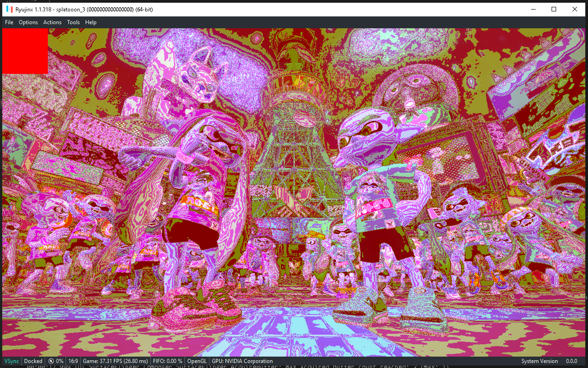Open the Actions menu
This screenshot has width=588, height=368.
point(52,22)
